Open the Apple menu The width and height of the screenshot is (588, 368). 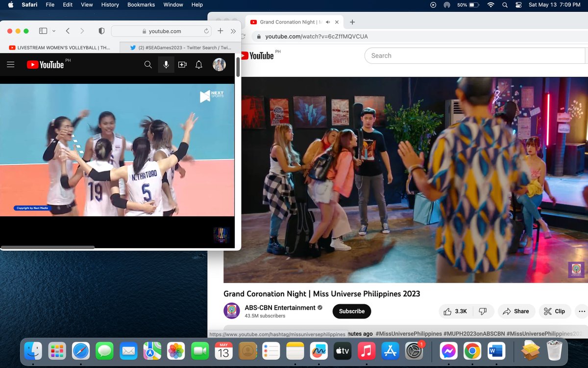[x=10, y=4]
